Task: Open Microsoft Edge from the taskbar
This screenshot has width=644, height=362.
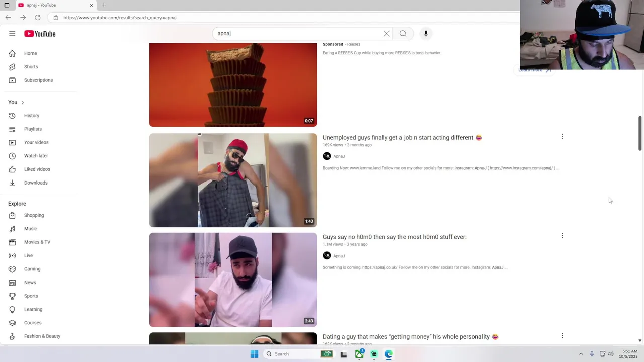Action: pyautogui.click(x=389, y=354)
